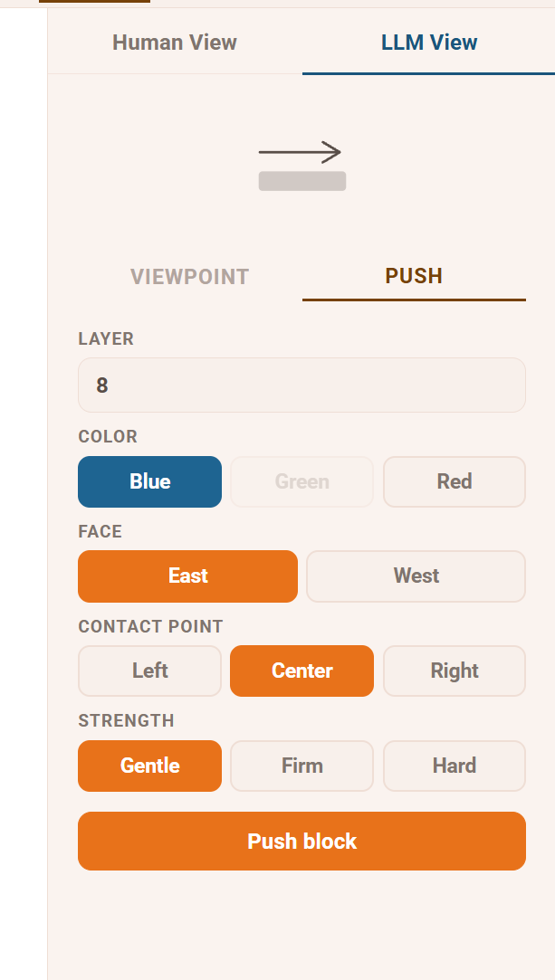Select Left contact point
Viewport: 555px width, 980px height.
click(150, 671)
